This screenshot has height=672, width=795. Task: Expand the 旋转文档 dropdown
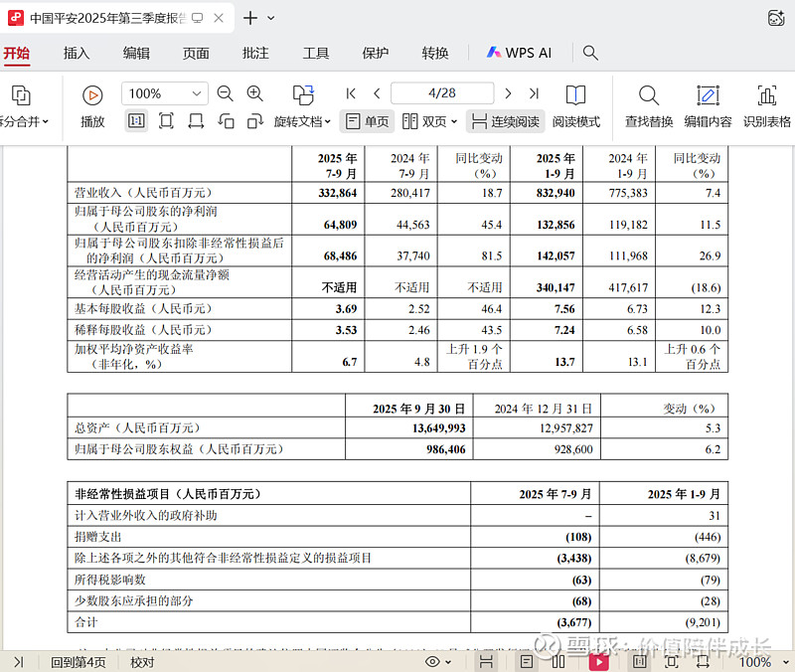(x=328, y=121)
